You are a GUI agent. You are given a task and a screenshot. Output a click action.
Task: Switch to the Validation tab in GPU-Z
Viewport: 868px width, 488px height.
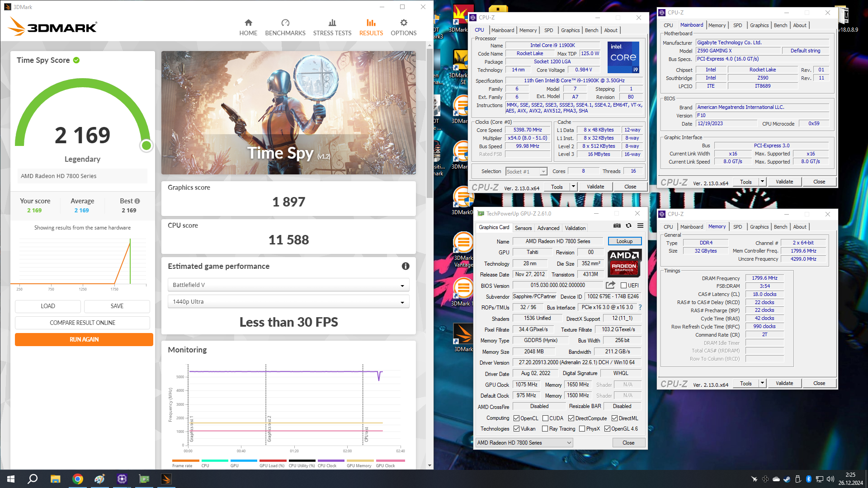pyautogui.click(x=575, y=228)
